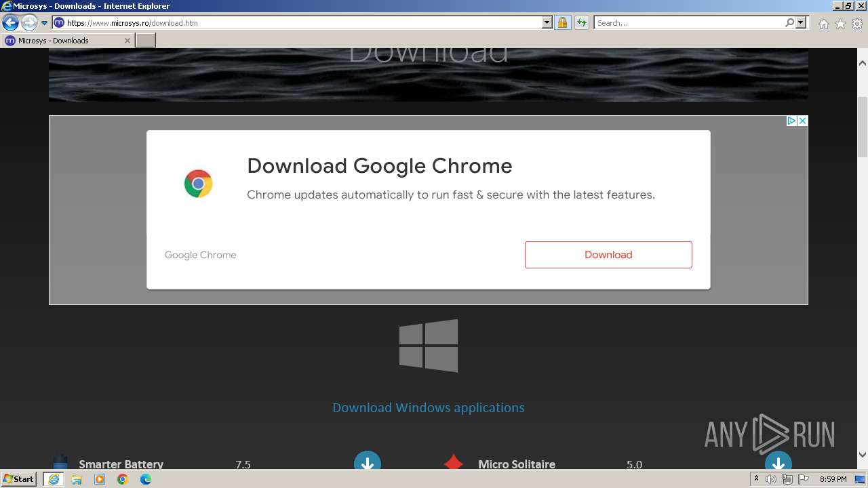Image resolution: width=868 pixels, height=488 pixels.
Task: Launch Microsoft Edge from the taskbar
Action: tap(146, 479)
